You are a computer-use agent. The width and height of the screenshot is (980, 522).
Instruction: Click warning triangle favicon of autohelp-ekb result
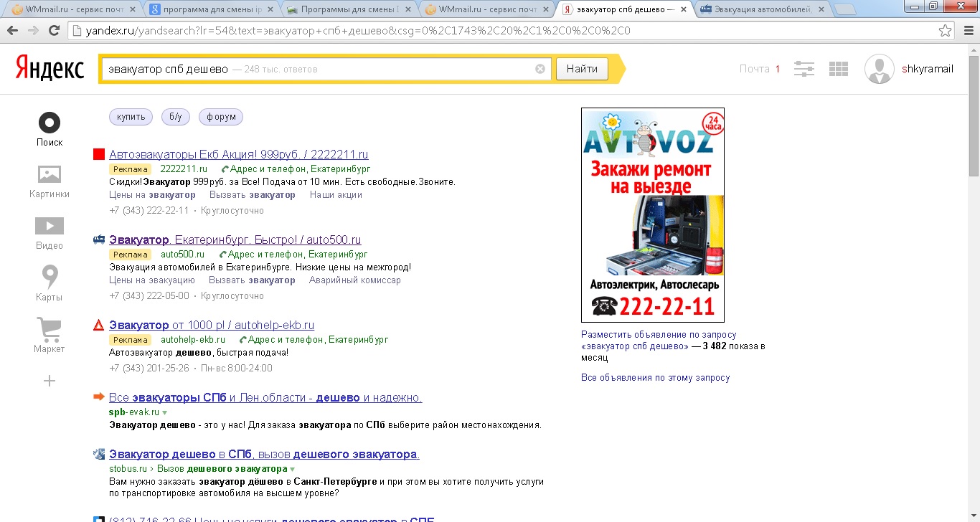[99, 325]
